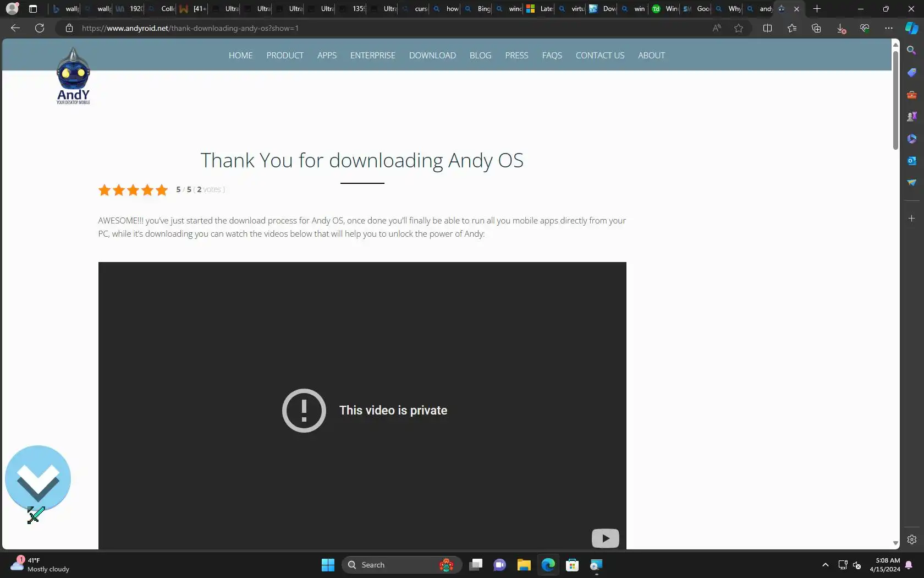Open the FAQS navigation link
This screenshot has width=924, height=578.
click(x=552, y=56)
